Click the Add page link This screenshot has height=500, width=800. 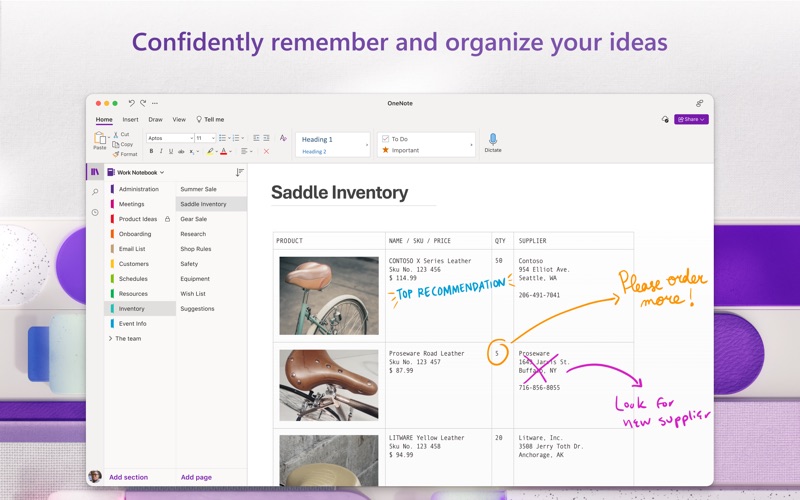[x=196, y=478]
